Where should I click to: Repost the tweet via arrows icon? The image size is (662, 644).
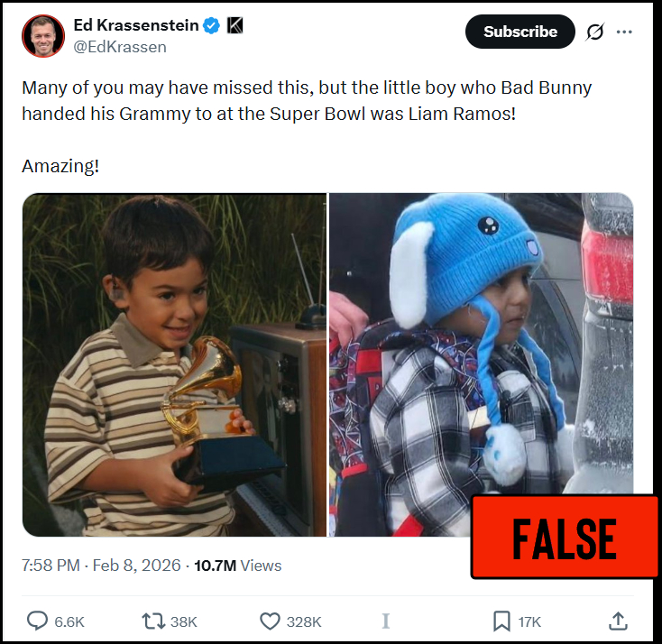(x=153, y=621)
